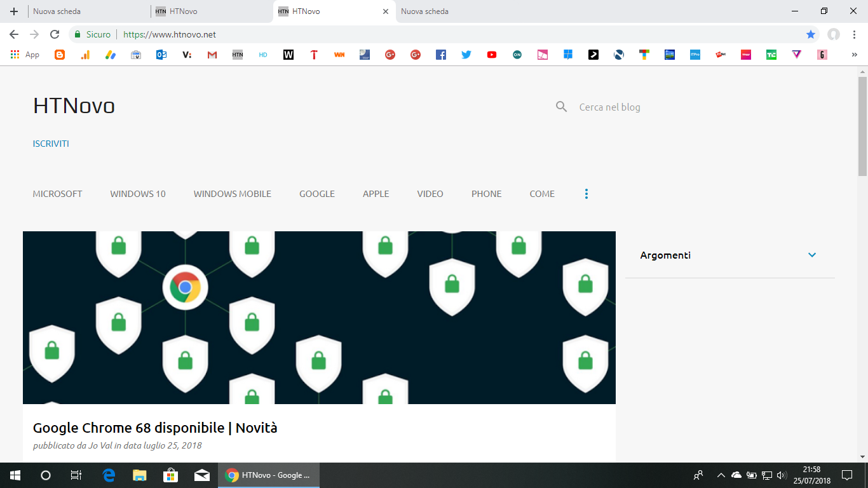Screen dimensions: 868x488
Task: Open the three-dot more categories menu
Action: [x=587, y=194]
